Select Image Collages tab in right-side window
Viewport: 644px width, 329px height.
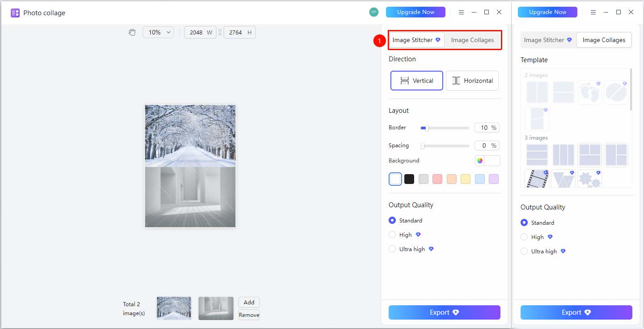tap(604, 40)
